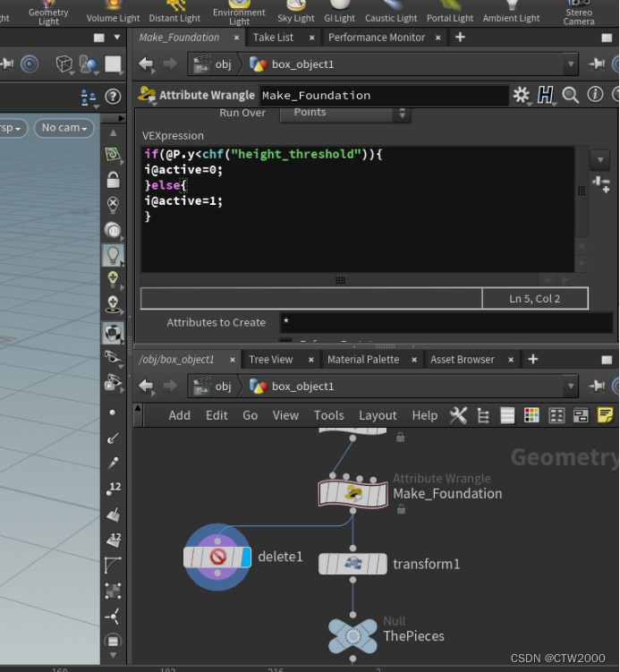Open the Edit menu in network editor
Screen dimensions: 620x672
tap(217, 415)
